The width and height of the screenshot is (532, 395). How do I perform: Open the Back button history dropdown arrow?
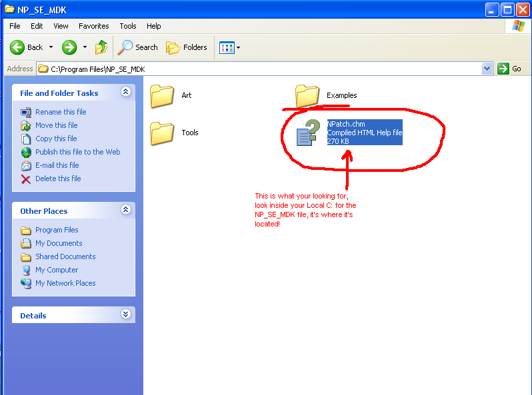(x=51, y=47)
